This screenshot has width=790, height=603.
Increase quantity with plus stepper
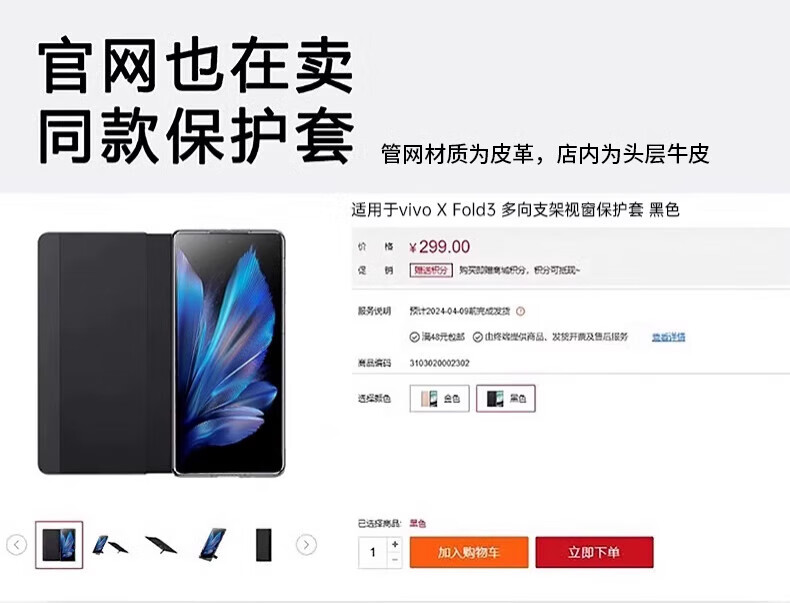tap(394, 545)
